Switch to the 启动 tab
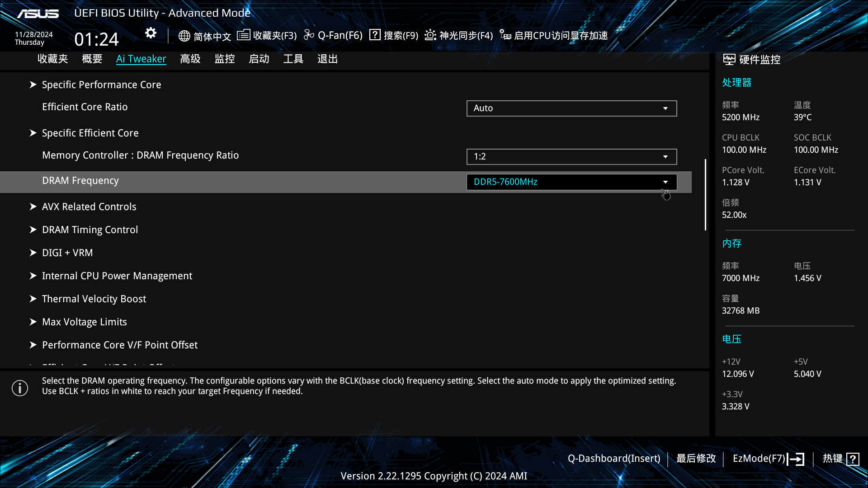Screen dimensions: 868x488 (x=259, y=59)
